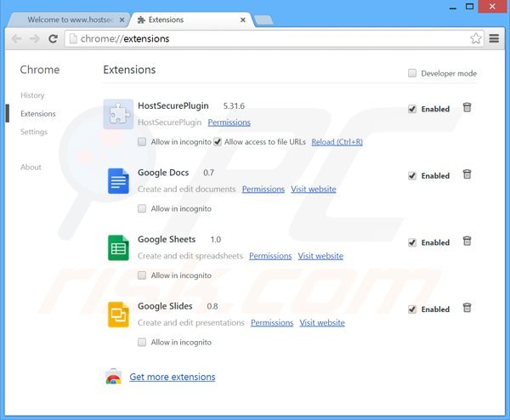Close the Welcome to www.hostse tab
The width and height of the screenshot is (510, 420).
click(122, 20)
